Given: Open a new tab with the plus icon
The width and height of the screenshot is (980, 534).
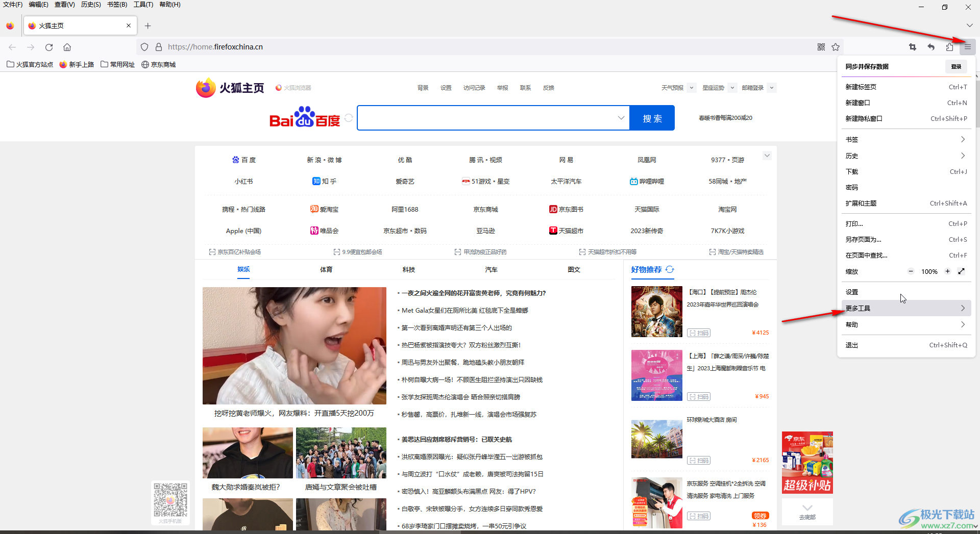Looking at the screenshot, I should pos(148,26).
